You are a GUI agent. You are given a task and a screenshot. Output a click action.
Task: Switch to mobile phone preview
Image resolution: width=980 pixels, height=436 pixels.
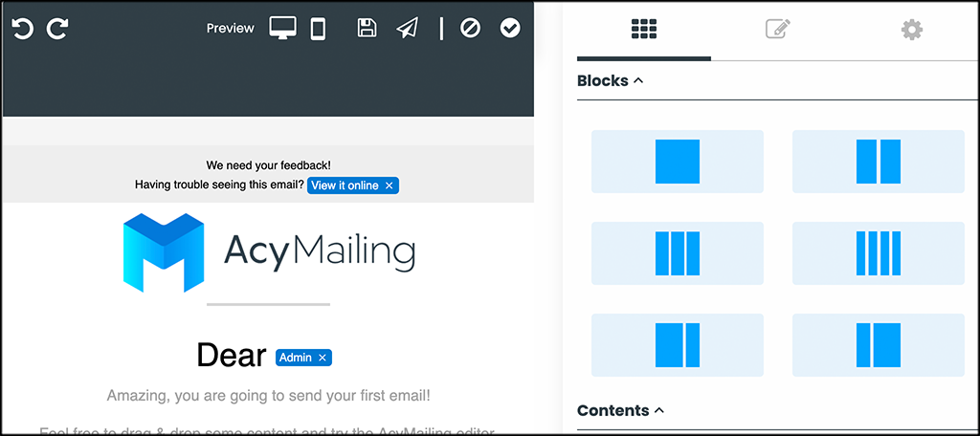pos(318,29)
